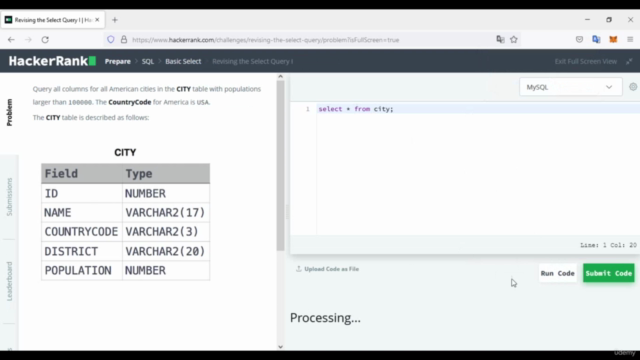
Task: Click the editor settings gear icon
Action: pos(633,87)
